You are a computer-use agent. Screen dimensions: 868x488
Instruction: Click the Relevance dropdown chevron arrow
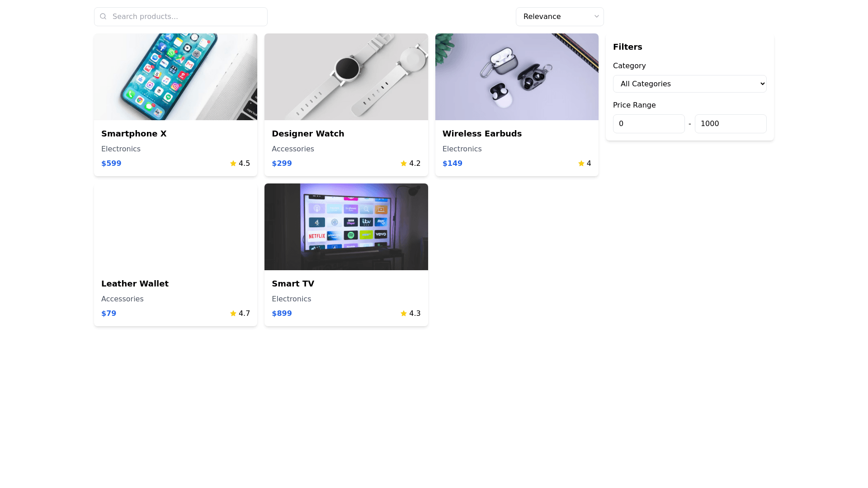pyautogui.click(x=597, y=17)
